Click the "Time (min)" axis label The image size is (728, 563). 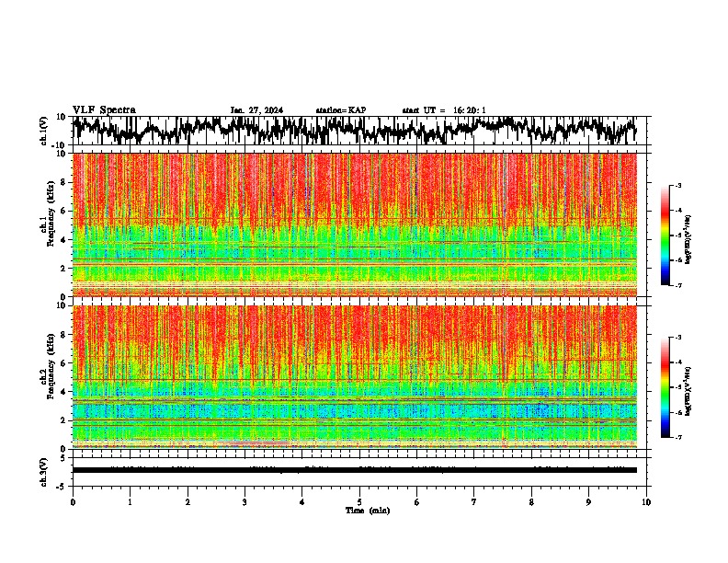[368, 511]
